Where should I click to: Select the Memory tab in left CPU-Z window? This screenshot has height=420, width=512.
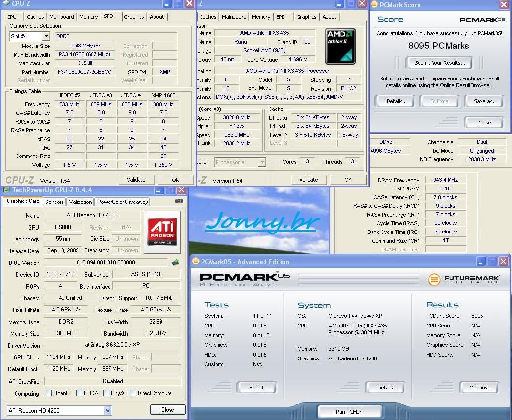point(89,17)
